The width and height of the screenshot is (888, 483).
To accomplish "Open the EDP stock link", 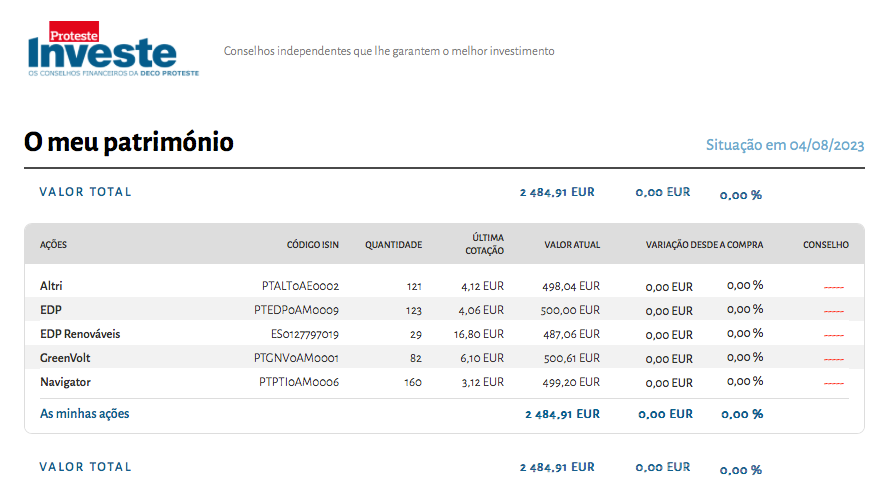I will tap(51, 310).
